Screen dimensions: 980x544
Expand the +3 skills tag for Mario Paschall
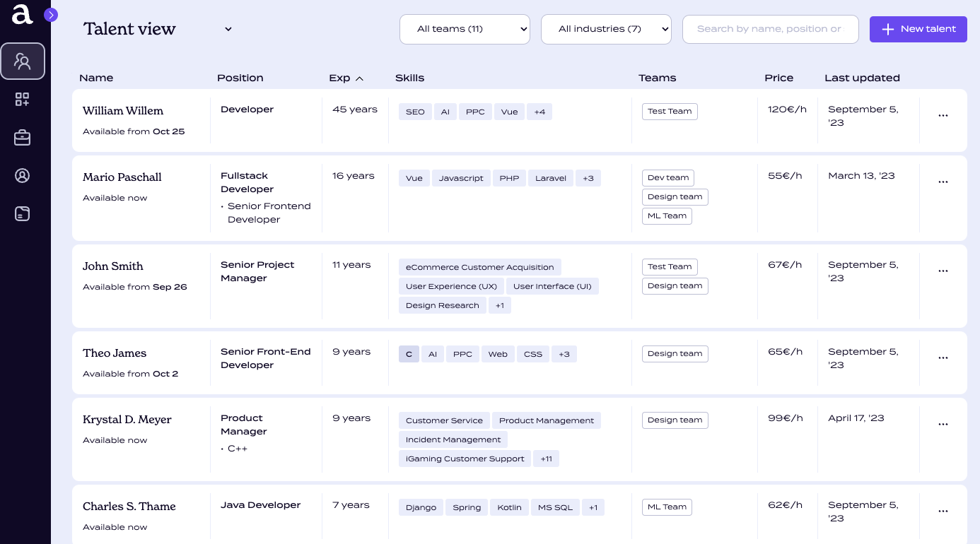(x=588, y=178)
